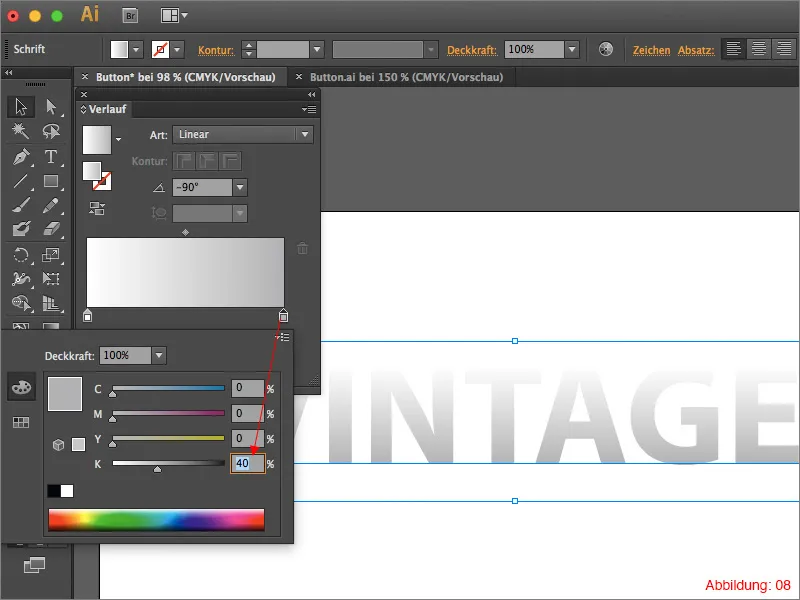800x600 pixels.
Task: Align text right in control bar
Action: [x=784, y=49]
